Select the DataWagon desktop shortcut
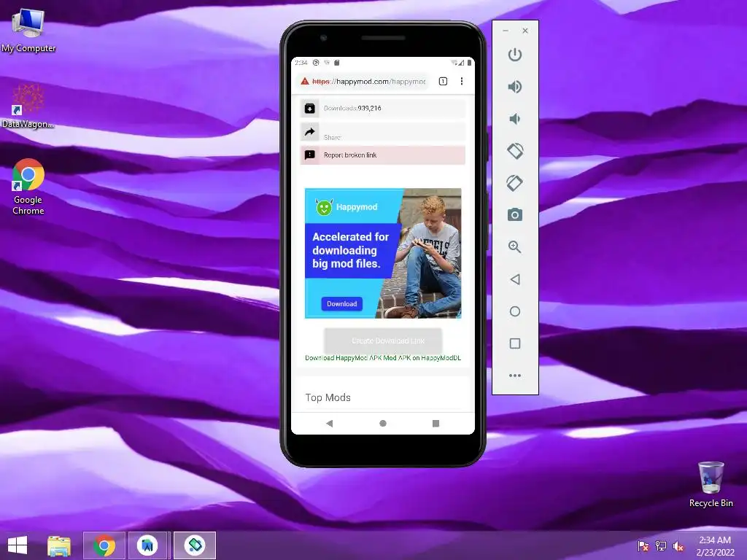The image size is (747, 560). coord(28,106)
